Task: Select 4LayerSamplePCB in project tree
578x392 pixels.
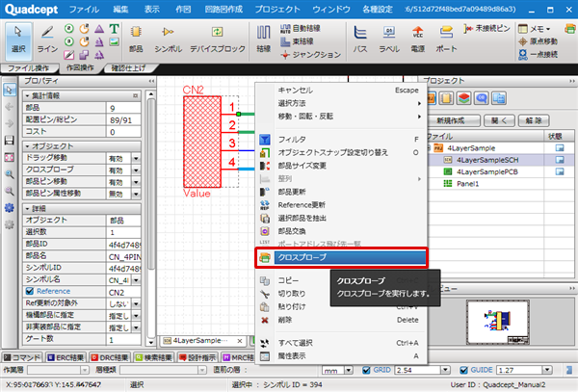Action: click(487, 172)
